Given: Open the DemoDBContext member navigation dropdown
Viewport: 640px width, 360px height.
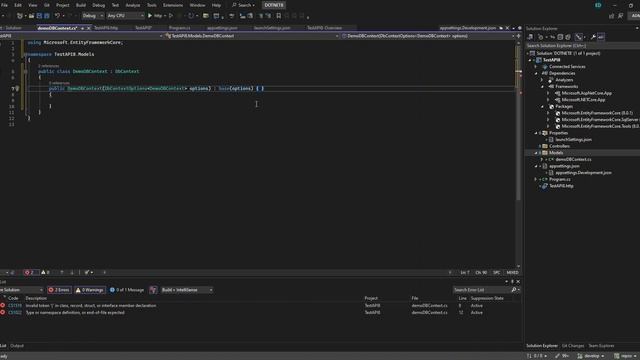Looking at the screenshot, I should coord(428,36).
